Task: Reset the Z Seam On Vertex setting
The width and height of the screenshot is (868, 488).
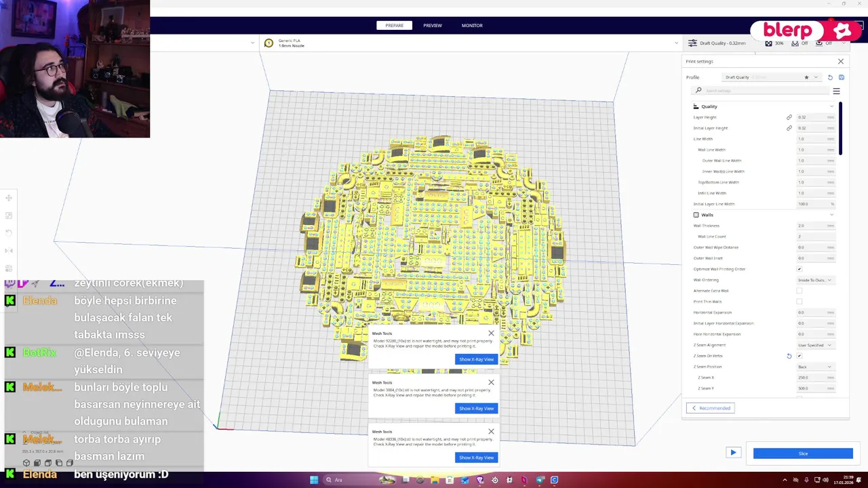Action: tap(789, 356)
